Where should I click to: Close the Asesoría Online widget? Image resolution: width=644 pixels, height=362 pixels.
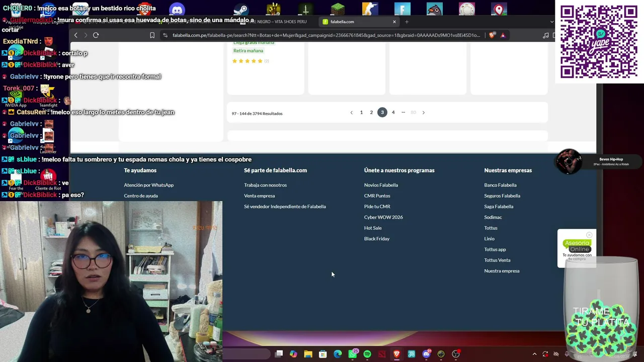(x=589, y=235)
